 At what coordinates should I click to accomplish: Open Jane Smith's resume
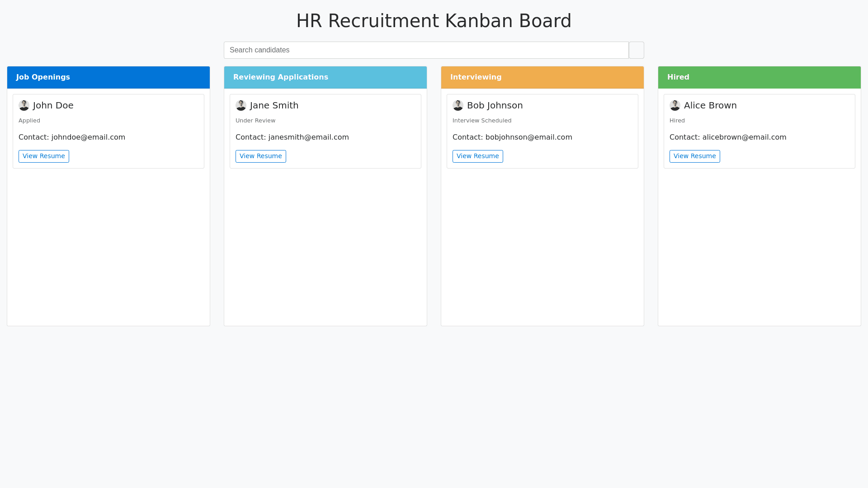pos(261,156)
